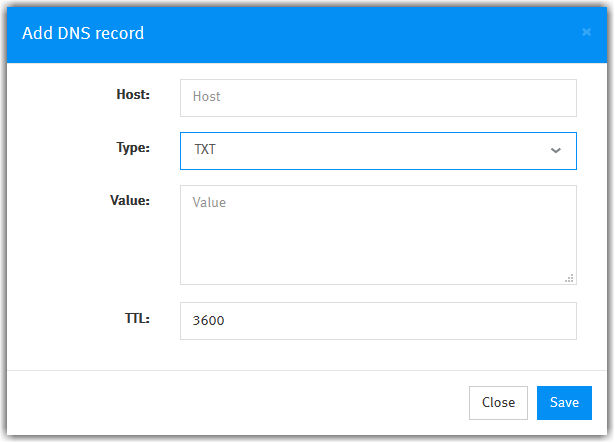
Task: Click the chevron arrow in Type dropdown
Action: tap(555, 150)
